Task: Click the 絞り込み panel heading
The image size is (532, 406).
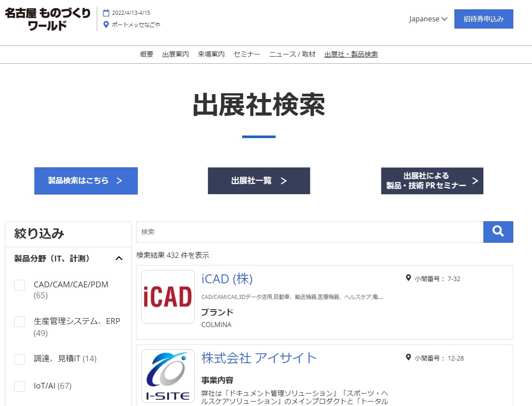Action: (x=39, y=233)
